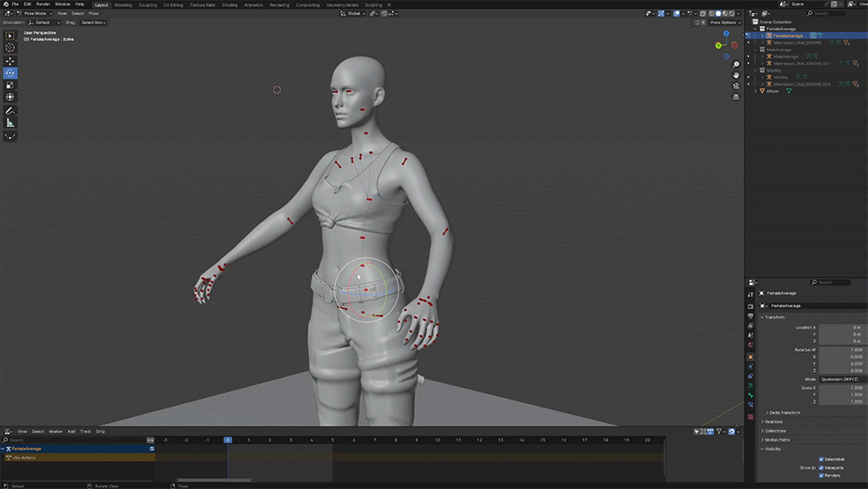This screenshot has width=868, height=489.
Task: Switch to the Sculpting workspace tab
Action: (x=148, y=4)
